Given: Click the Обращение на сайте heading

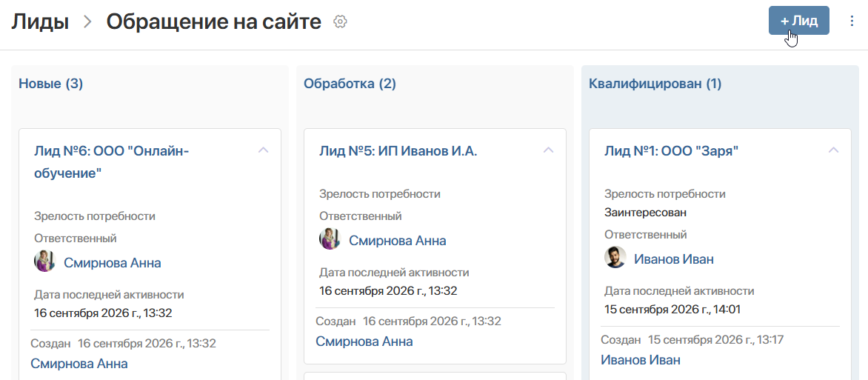Looking at the screenshot, I should [x=214, y=21].
